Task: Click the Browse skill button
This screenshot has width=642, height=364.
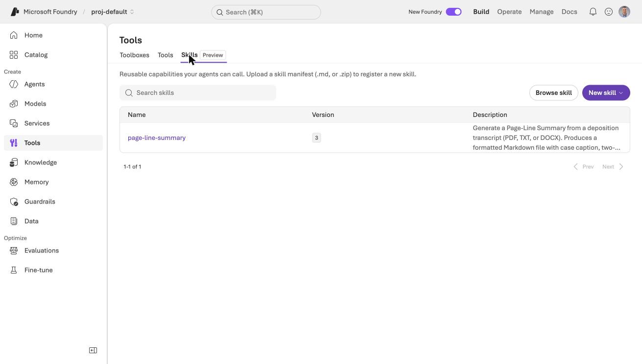Action: click(554, 92)
